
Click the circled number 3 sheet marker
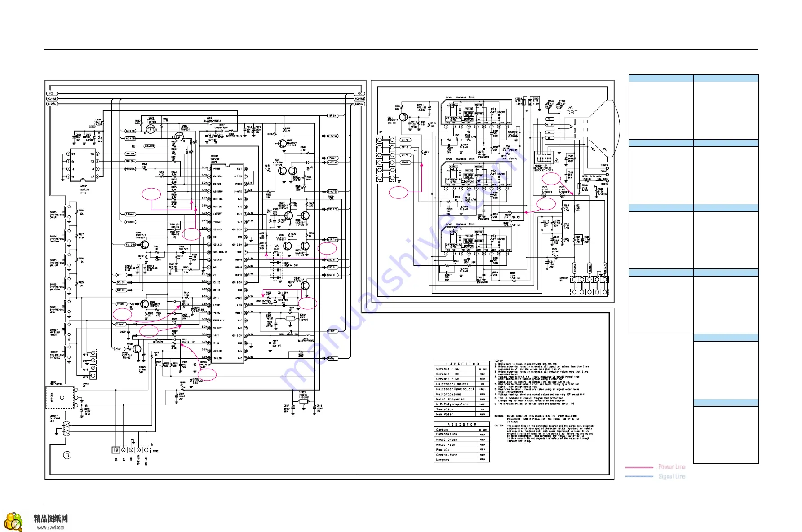pos(67,455)
